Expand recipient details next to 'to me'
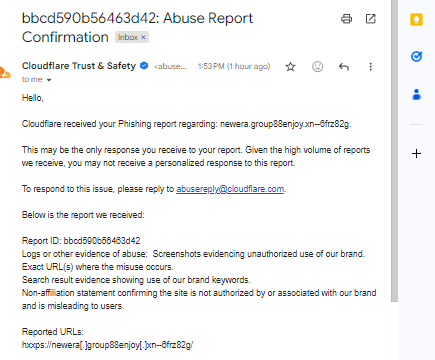This screenshot has width=435, height=360. tap(49, 80)
